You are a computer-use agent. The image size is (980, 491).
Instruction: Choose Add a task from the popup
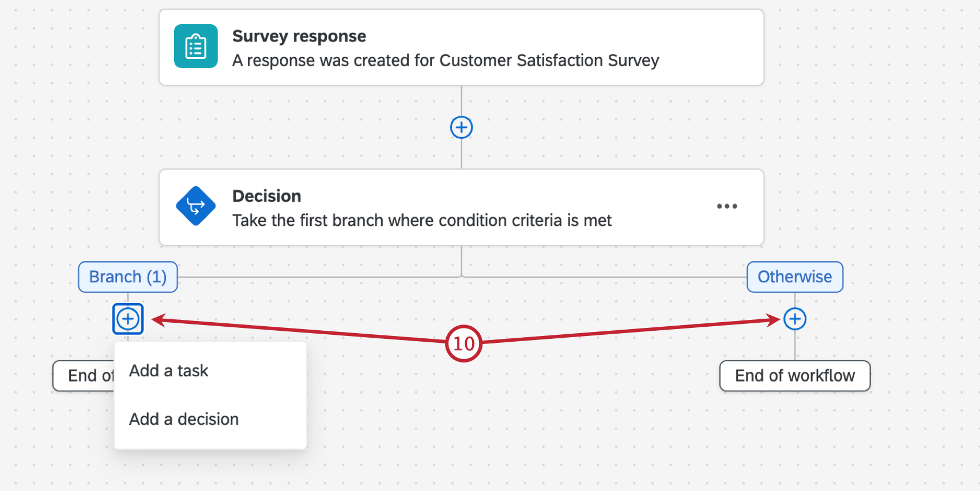click(169, 371)
